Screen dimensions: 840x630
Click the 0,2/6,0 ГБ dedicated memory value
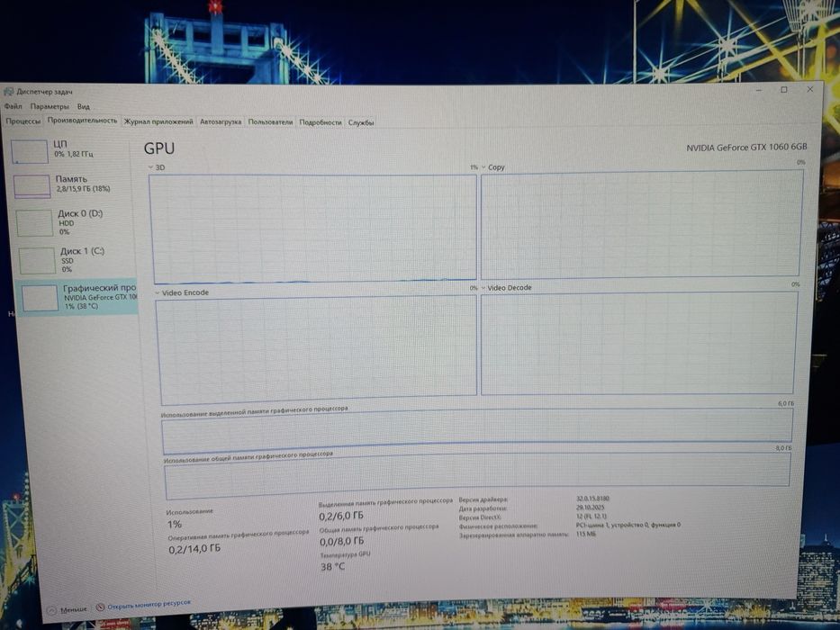click(340, 516)
